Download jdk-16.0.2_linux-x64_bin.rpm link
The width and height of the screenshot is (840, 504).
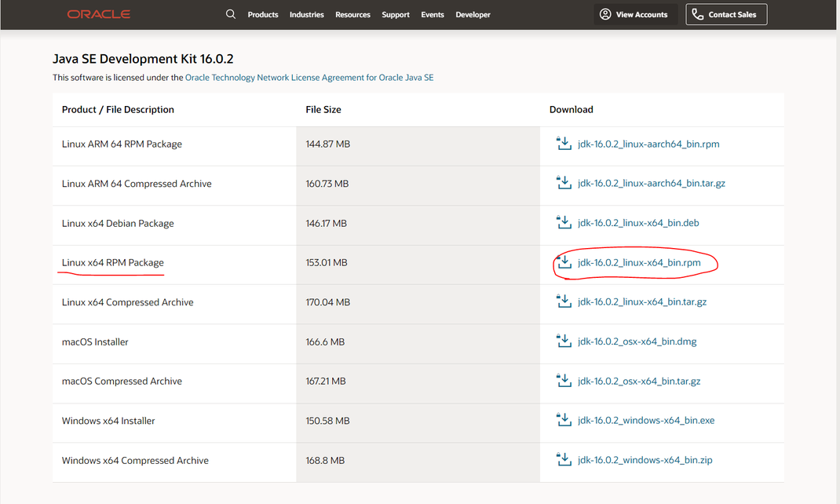pos(639,262)
